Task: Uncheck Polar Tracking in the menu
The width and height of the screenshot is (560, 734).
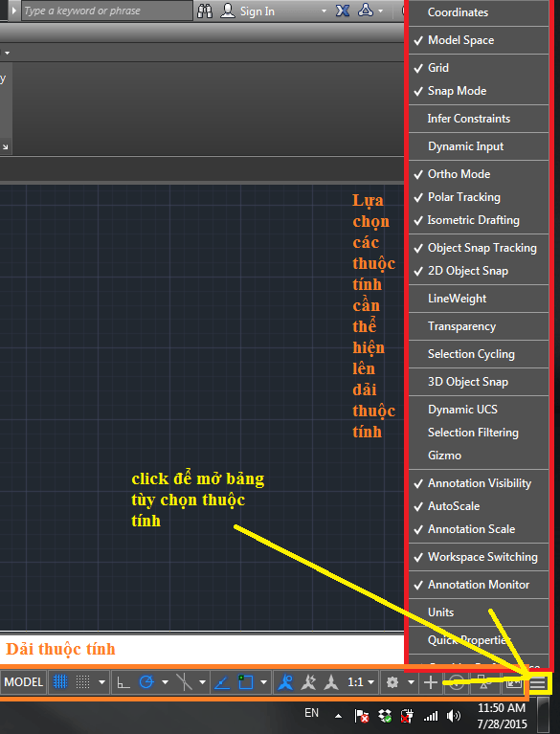Action: point(479,197)
